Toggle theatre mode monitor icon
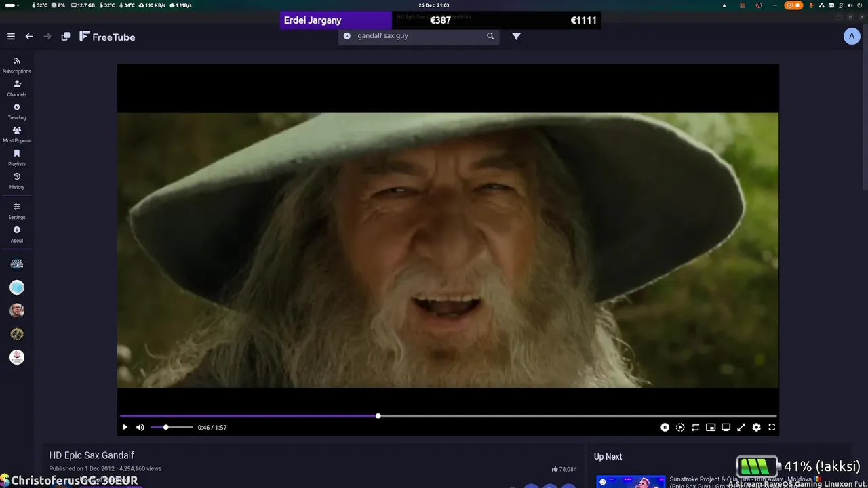The width and height of the screenshot is (868, 488). (x=726, y=427)
